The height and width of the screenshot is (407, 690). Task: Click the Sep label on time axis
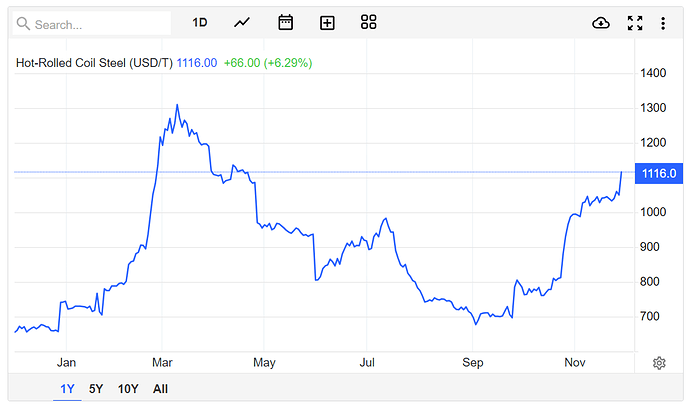click(x=472, y=362)
